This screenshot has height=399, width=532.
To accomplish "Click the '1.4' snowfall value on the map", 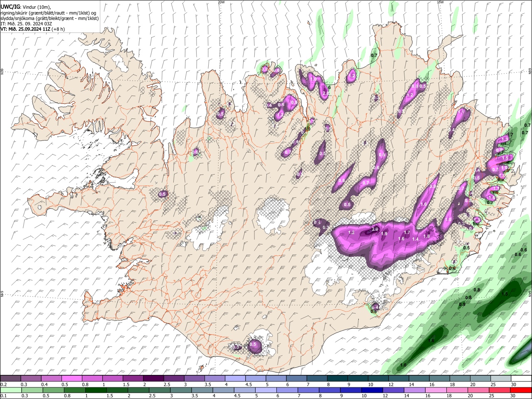I will pyautogui.click(x=415, y=239).
